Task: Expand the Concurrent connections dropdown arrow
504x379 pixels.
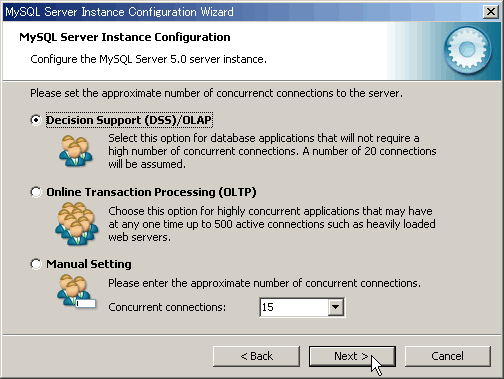Action: (x=335, y=307)
